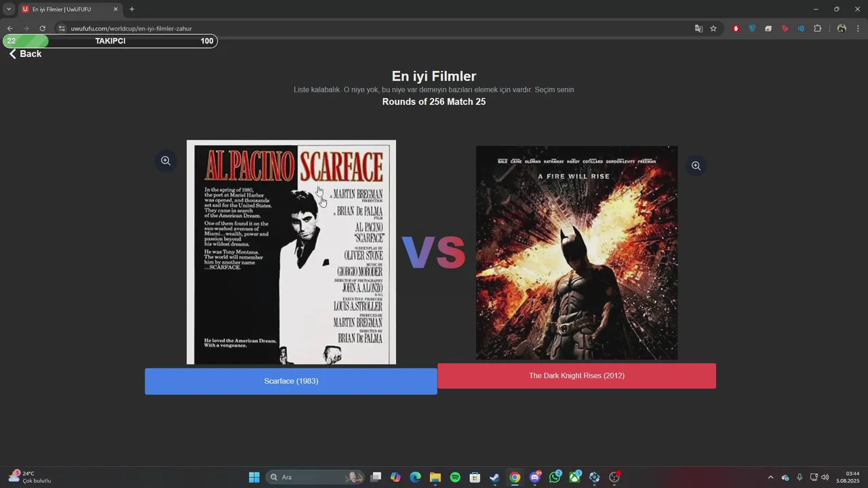Open Discord from the taskbar
Image resolution: width=868 pixels, height=488 pixels.
[x=535, y=477]
